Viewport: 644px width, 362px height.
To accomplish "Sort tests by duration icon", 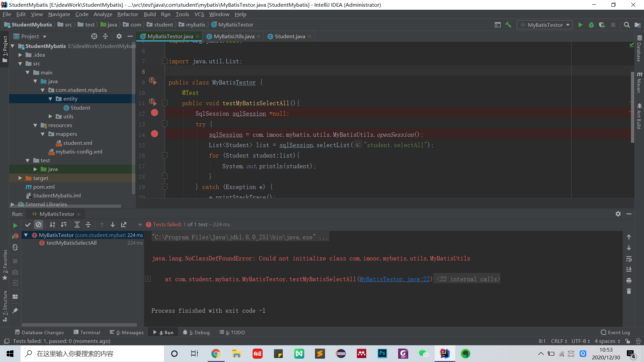I will coord(64,225).
